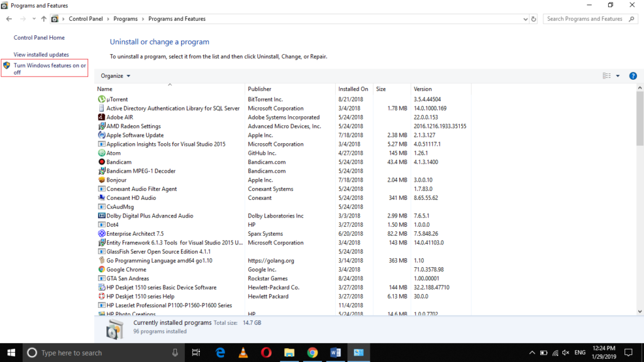Select Conexant HD Audio in the list
This screenshot has width=644, height=362.
tap(284, 198)
